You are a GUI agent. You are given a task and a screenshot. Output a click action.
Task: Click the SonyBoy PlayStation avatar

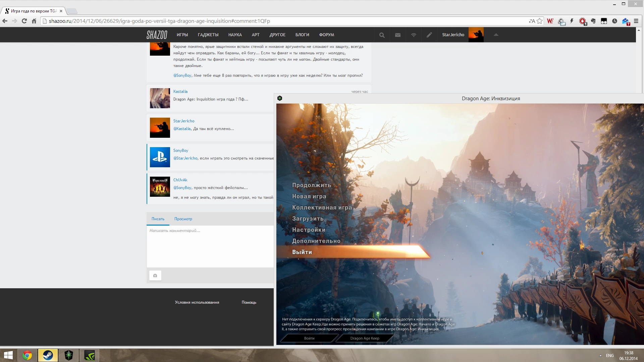click(x=160, y=157)
